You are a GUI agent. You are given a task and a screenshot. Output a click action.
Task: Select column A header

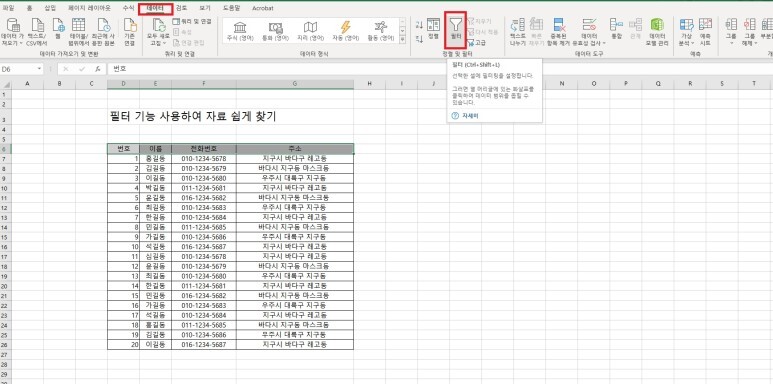click(27, 84)
